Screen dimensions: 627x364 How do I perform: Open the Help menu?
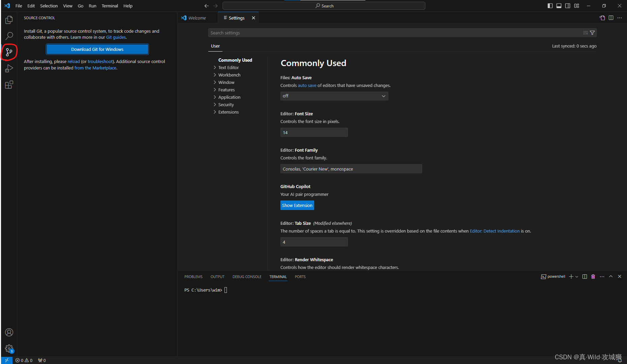coord(128,6)
